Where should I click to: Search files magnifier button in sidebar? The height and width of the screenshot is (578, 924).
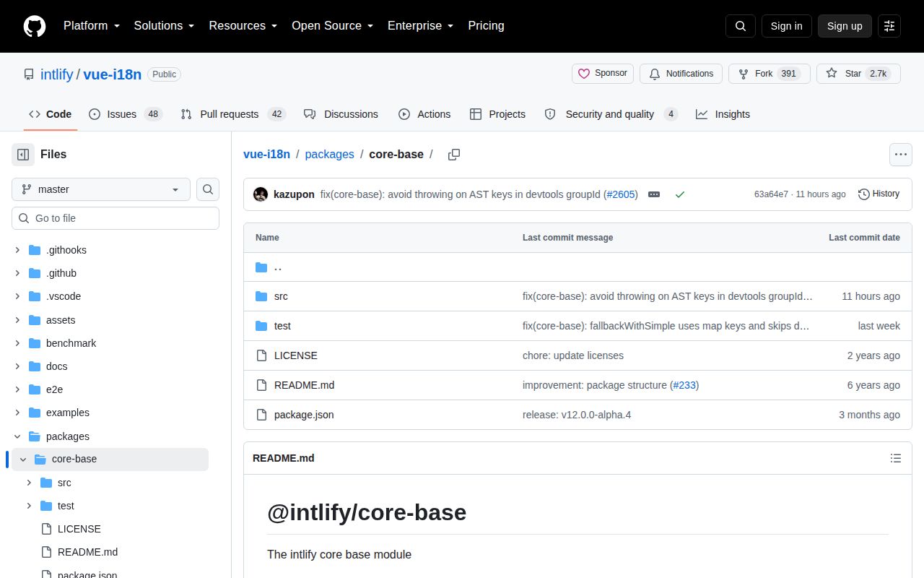pyautogui.click(x=208, y=189)
